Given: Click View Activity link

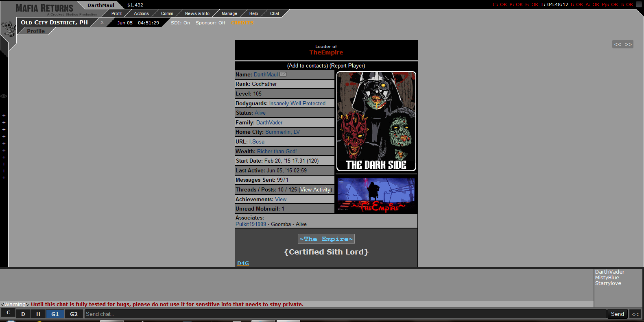Looking at the screenshot, I should click(316, 189).
